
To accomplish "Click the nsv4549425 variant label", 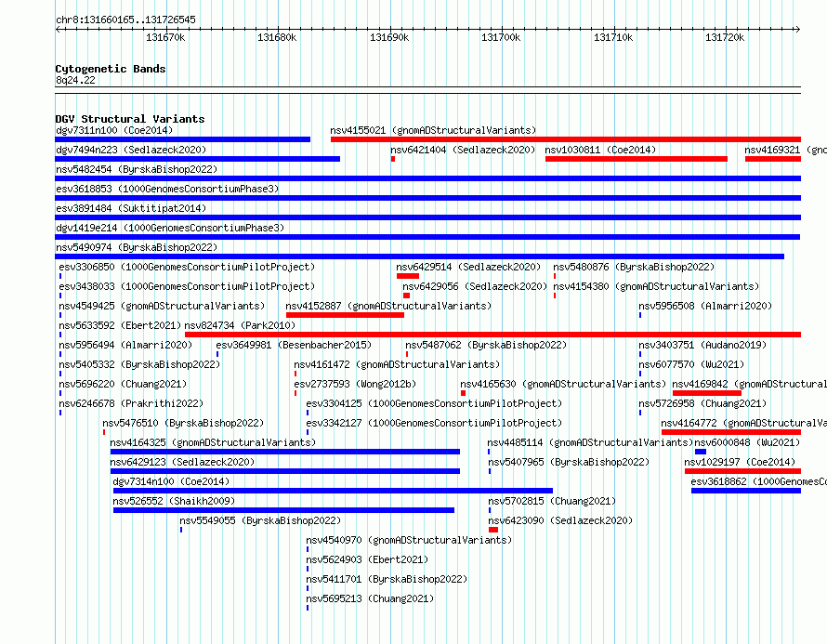I will (162, 306).
